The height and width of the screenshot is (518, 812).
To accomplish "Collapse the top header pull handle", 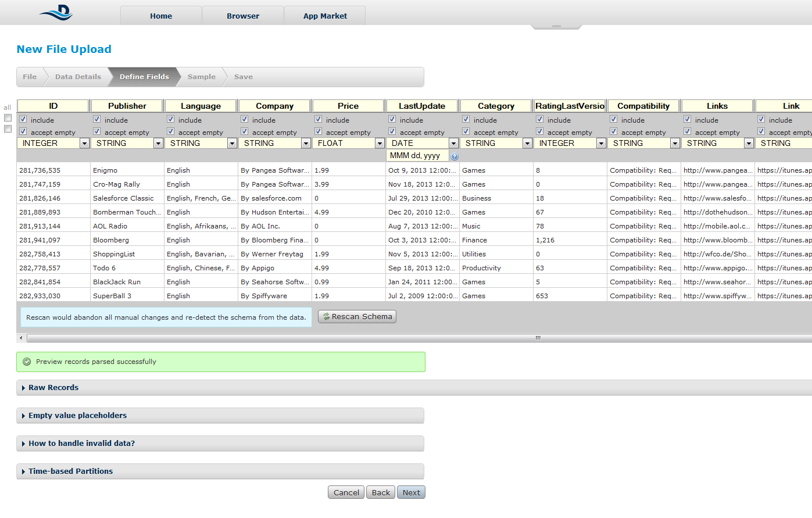I will tap(556, 26).
